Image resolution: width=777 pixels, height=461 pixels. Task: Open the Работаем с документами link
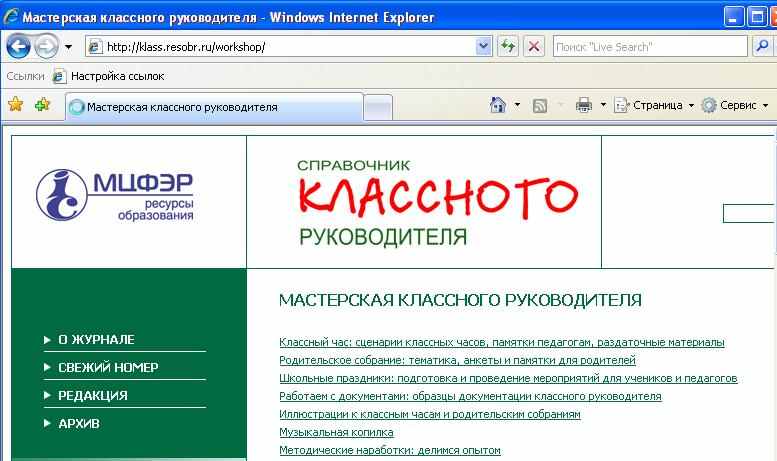tap(470, 396)
